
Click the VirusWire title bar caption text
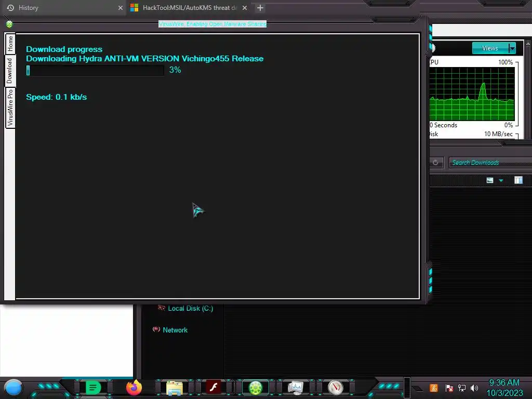click(212, 24)
